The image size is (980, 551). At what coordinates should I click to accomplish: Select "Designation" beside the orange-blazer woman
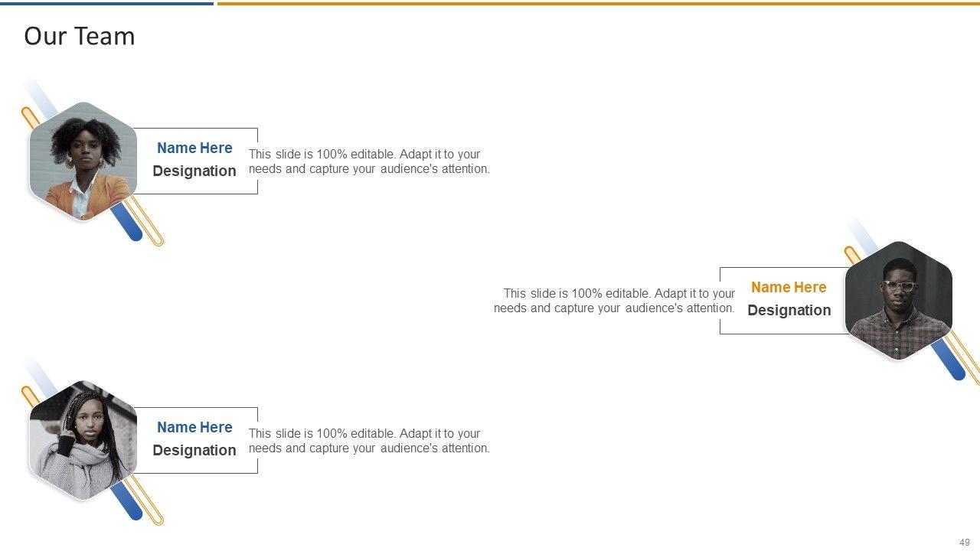coord(194,171)
